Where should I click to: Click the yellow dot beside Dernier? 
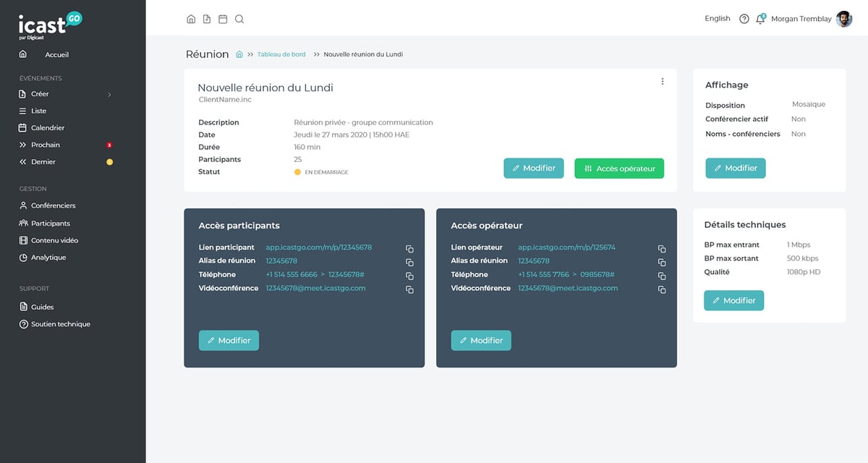coord(110,162)
